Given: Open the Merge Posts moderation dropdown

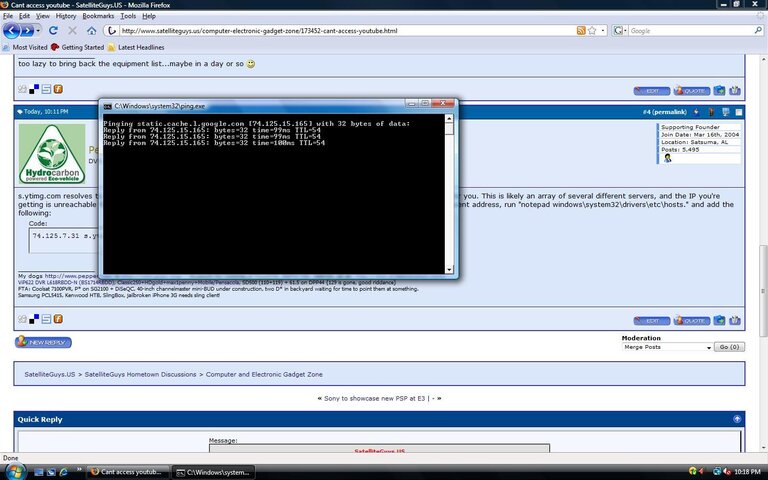Looking at the screenshot, I should (667, 347).
